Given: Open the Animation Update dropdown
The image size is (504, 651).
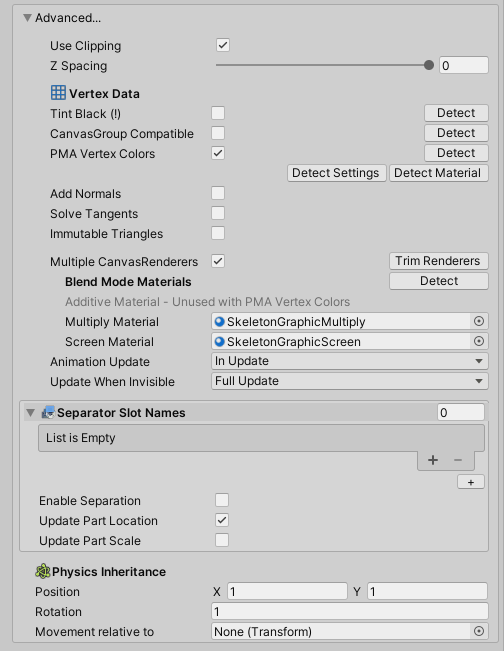Looking at the screenshot, I should pyautogui.click(x=350, y=361).
